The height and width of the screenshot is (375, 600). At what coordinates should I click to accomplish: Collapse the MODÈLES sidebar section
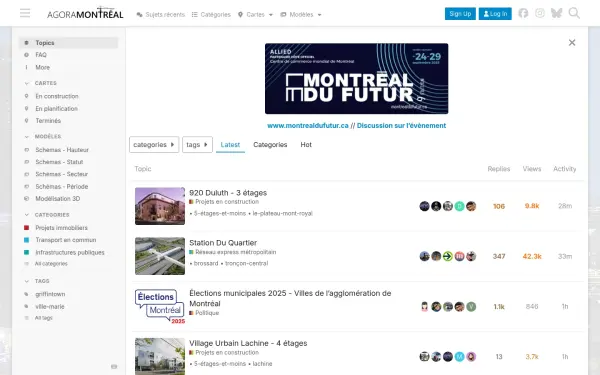(x=43, y=136)
